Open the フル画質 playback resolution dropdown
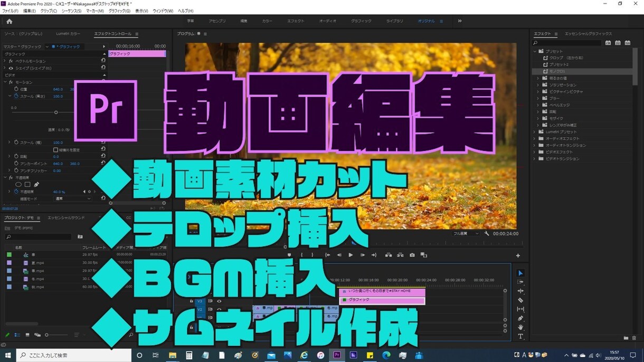This screenshot has width=644, height=362. pos(466,233)
